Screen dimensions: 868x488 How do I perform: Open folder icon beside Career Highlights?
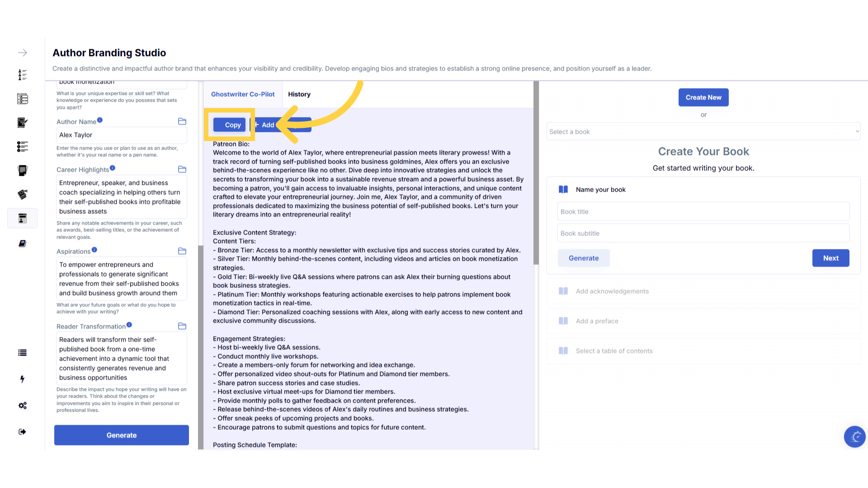pos(182,169)
